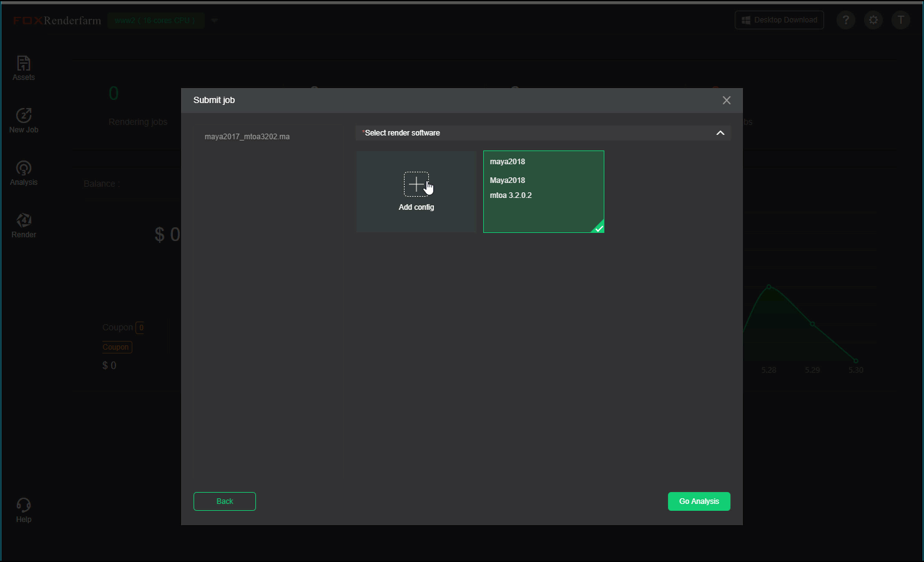Viewport: 924px width, 562px height.
Task: Click the Coupon button
Action: (x=116, y=347)
